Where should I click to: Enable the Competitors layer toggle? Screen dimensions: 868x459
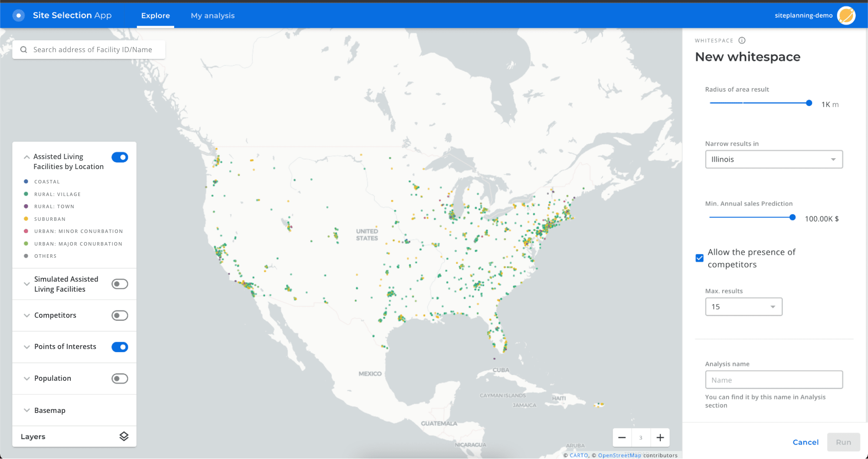(x=119, y=315)
